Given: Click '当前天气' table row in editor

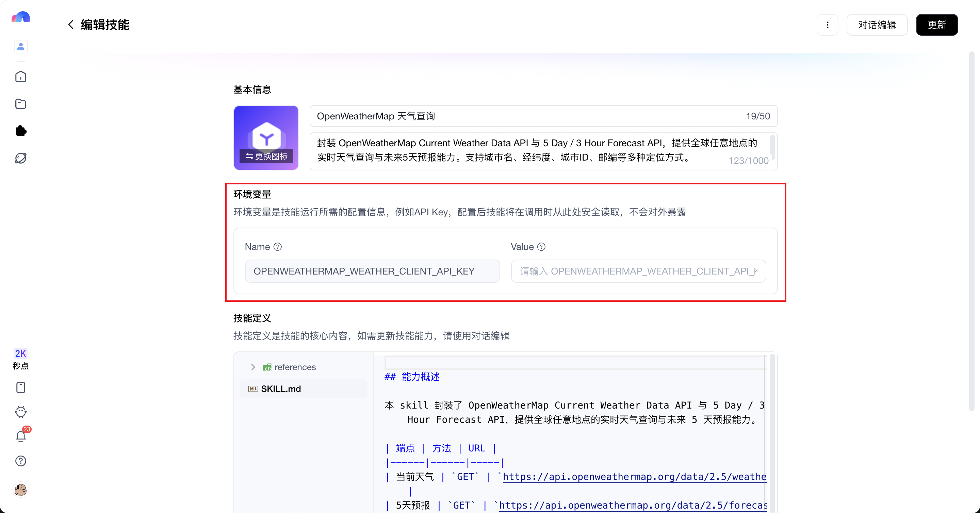Looking at the screenshot, I should pyautogui.click(x=576, y=477).
